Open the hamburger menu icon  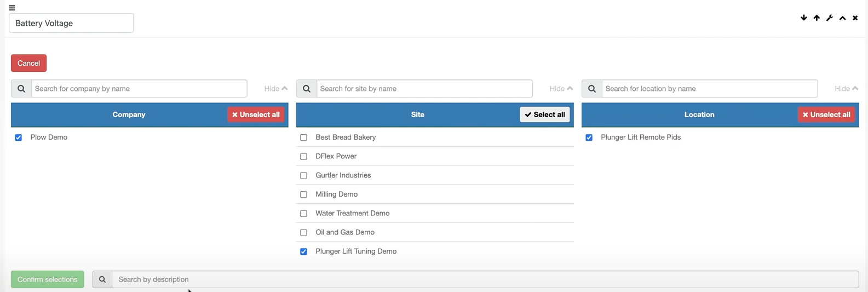(12, 8)
